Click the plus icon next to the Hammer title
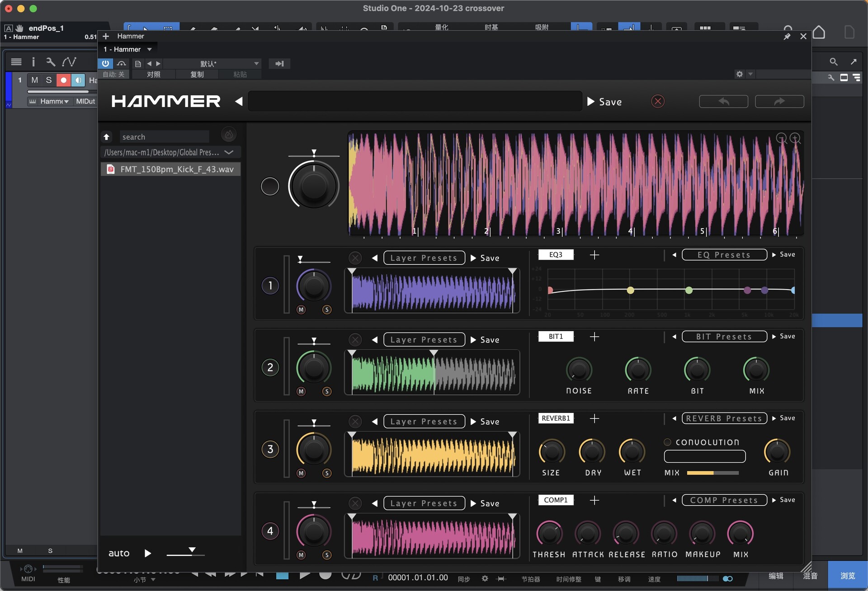Screen dimensions: 868x591 tap(106, 36)
